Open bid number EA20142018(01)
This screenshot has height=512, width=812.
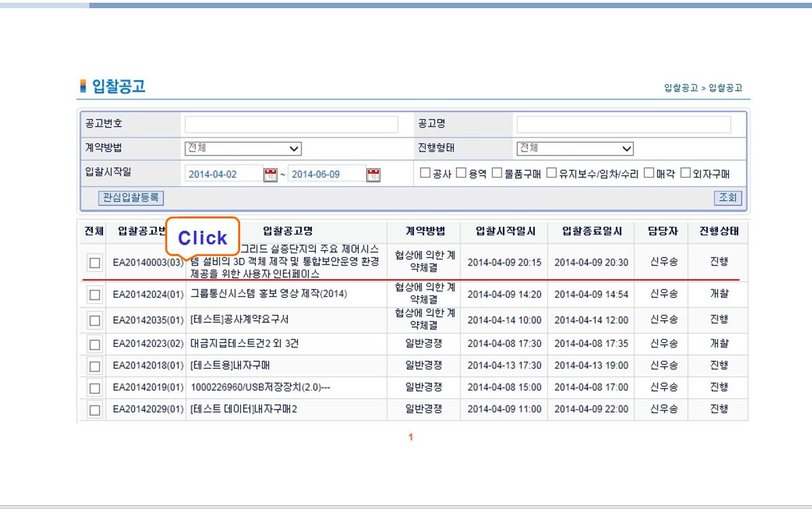click(148, 365)
